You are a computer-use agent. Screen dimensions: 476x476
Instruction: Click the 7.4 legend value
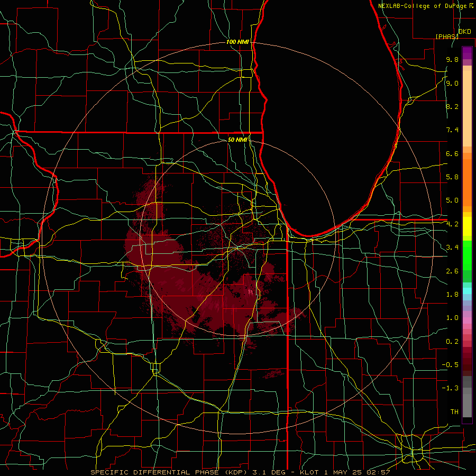click(452, 130)
